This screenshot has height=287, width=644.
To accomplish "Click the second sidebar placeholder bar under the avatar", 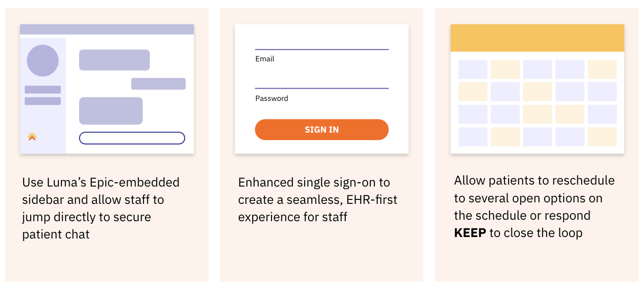I will pos(43,101).
